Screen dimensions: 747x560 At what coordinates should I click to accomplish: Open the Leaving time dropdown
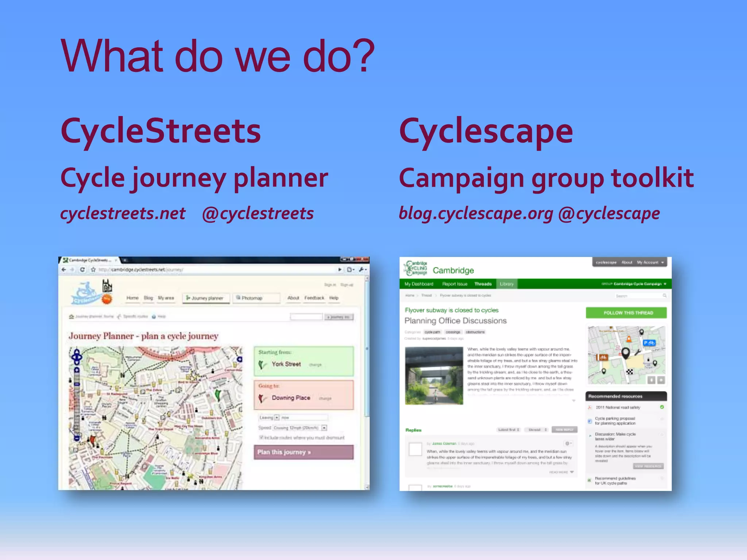276,417
